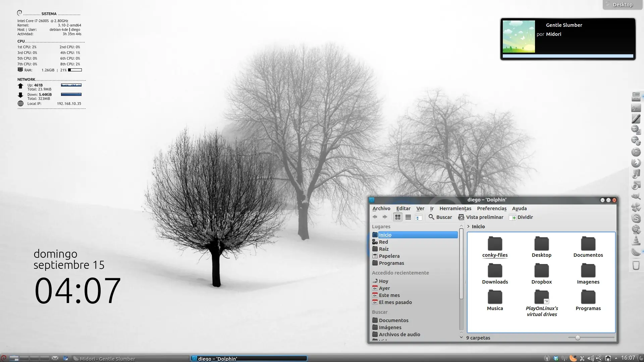Switch Dolphin to Details list view
This screenshot has height=362, width=644.
click(408, 217)
